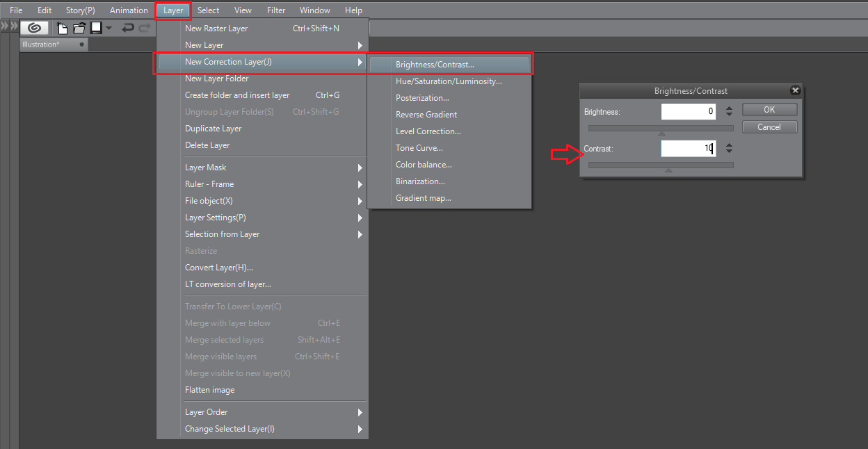Open the Animation menu
Viewport: 868px width, 449px height.
pos(129,10)
